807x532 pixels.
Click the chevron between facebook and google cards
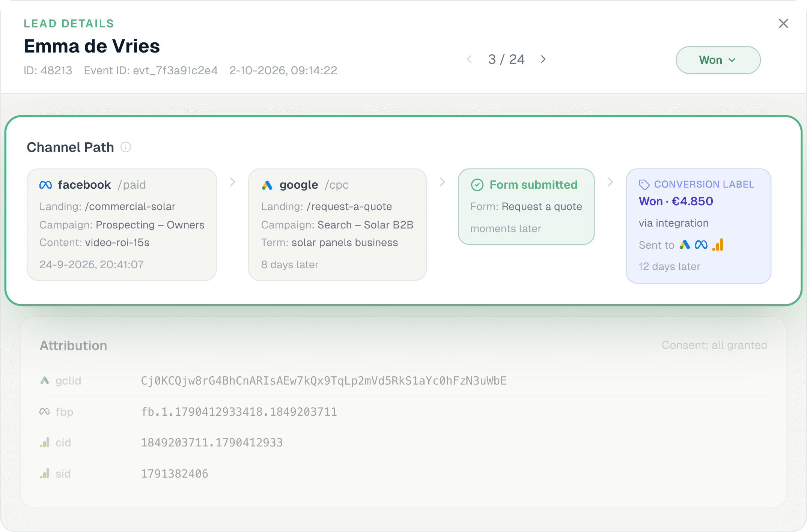coord(233,182)
